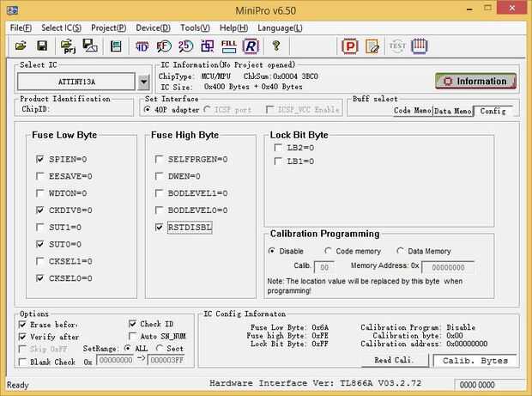Toggle the Erase before option

tap(22, 325)
